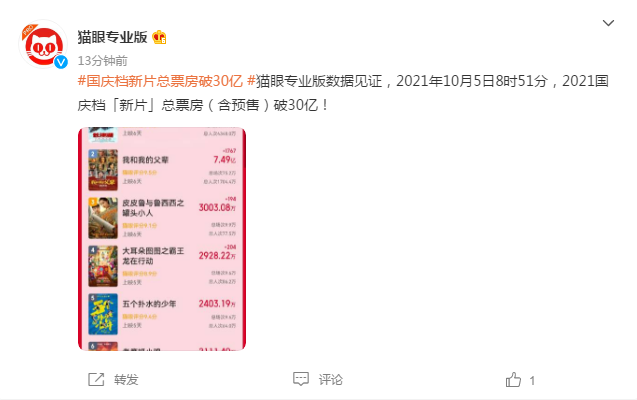
Task: Click the repost arrow icon
Action: click(96, 380)
